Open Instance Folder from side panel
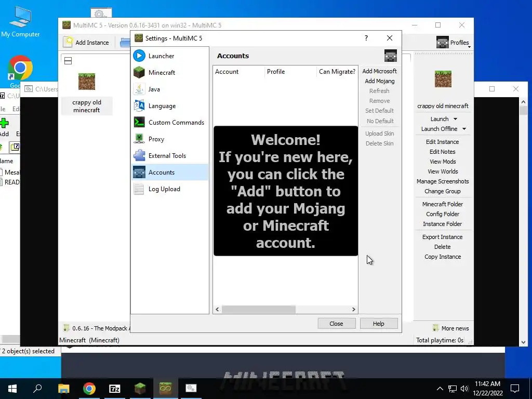 443,223
